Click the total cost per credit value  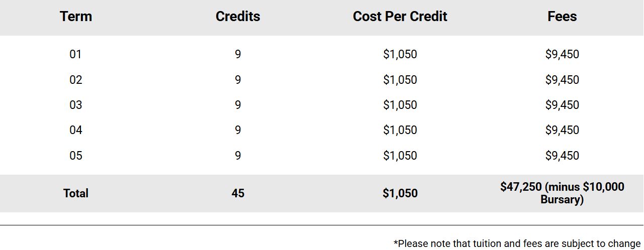400,193
